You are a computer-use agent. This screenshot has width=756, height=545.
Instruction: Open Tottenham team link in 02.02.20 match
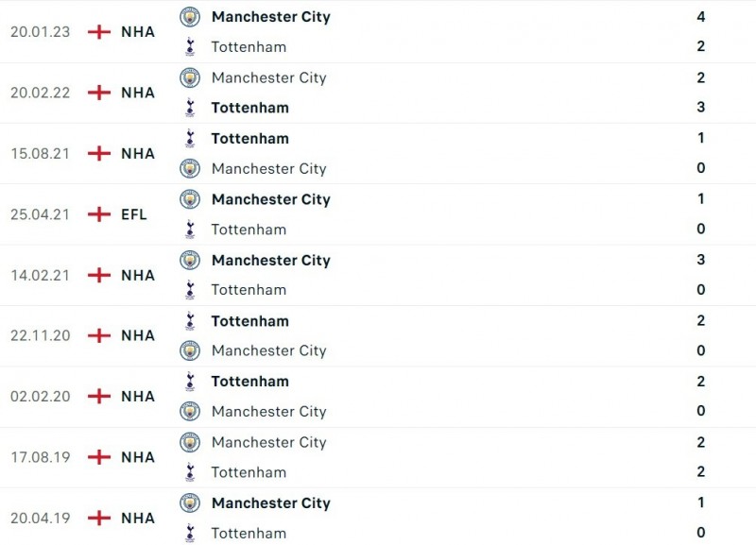coord(249,382)
